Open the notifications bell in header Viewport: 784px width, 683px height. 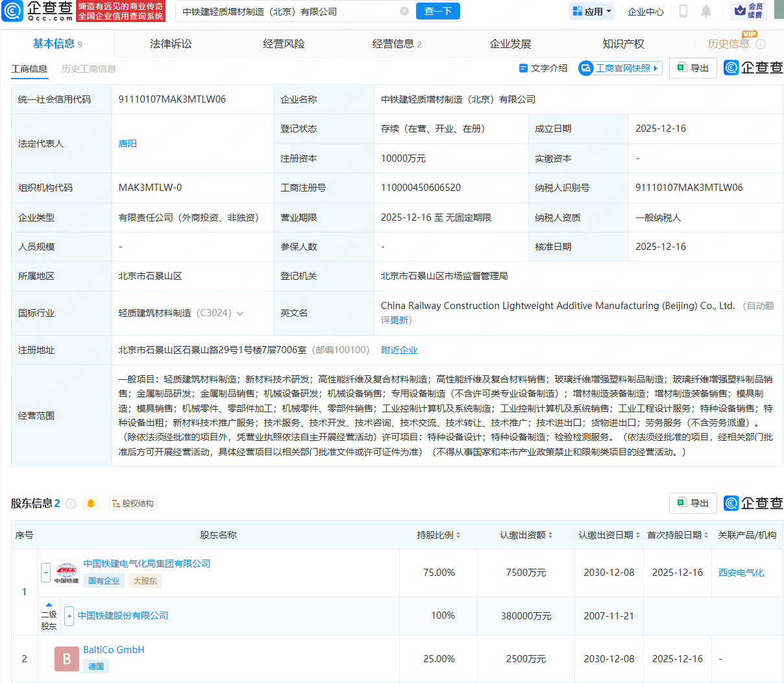pyautogui.click(x=706, y=11)
